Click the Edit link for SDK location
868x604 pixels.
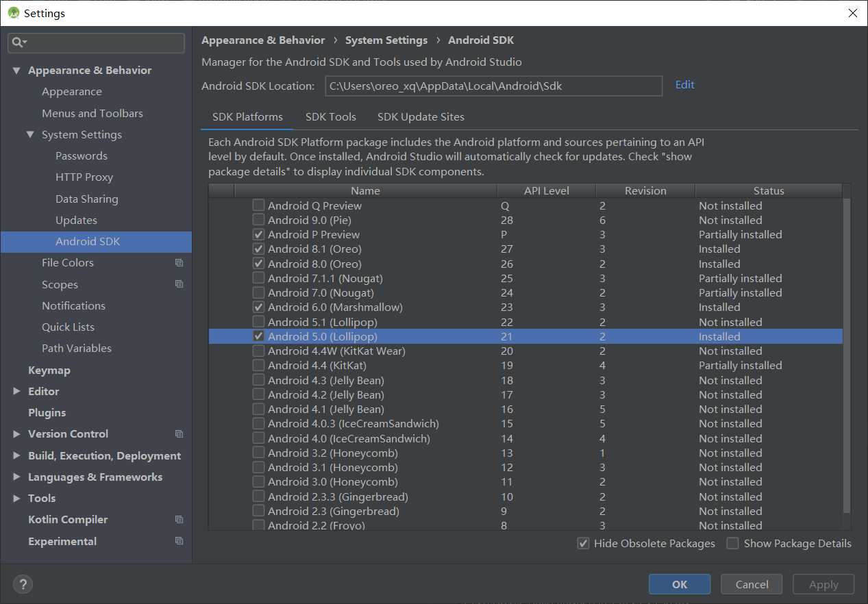(684, 85)
